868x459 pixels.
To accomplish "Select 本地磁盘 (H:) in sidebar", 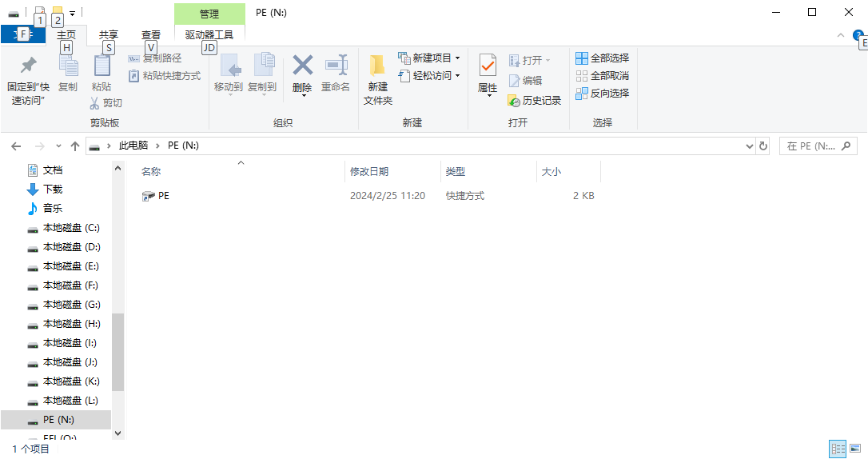I will pos(64,323).
